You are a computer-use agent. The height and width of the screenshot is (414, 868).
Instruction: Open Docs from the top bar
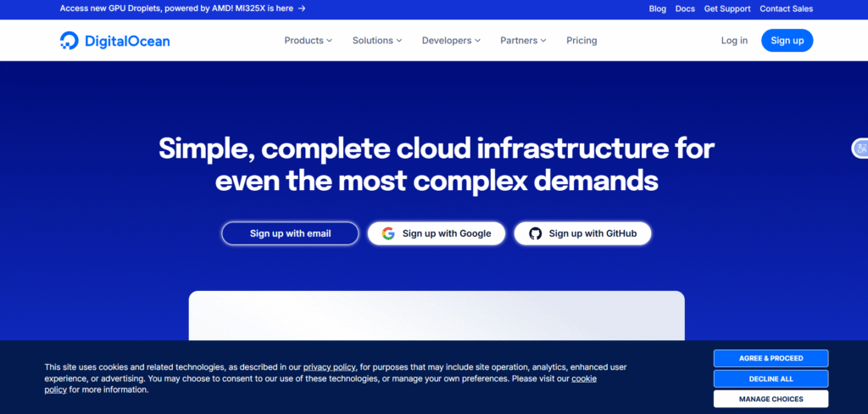point(685,8)
